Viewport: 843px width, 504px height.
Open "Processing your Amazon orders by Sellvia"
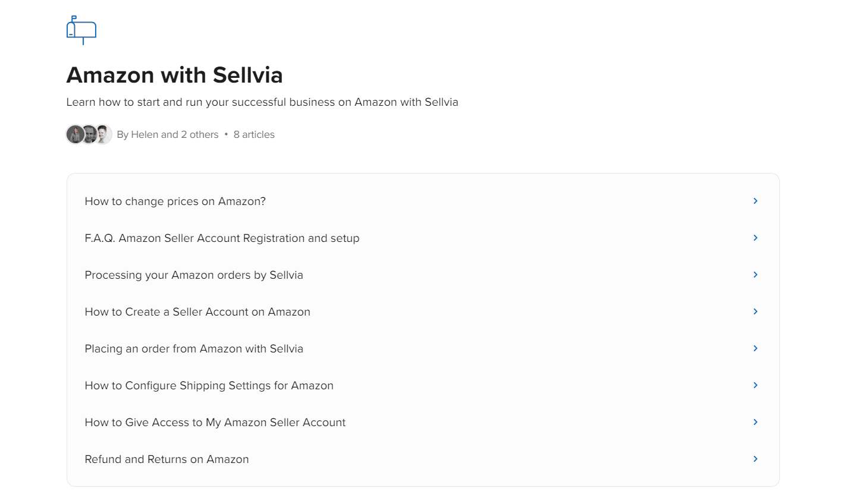point(194,275)
